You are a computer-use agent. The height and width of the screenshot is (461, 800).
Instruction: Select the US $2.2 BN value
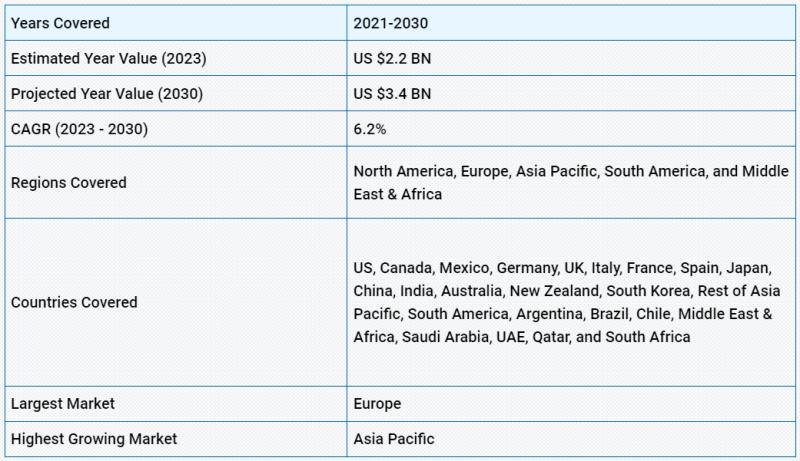392,58
